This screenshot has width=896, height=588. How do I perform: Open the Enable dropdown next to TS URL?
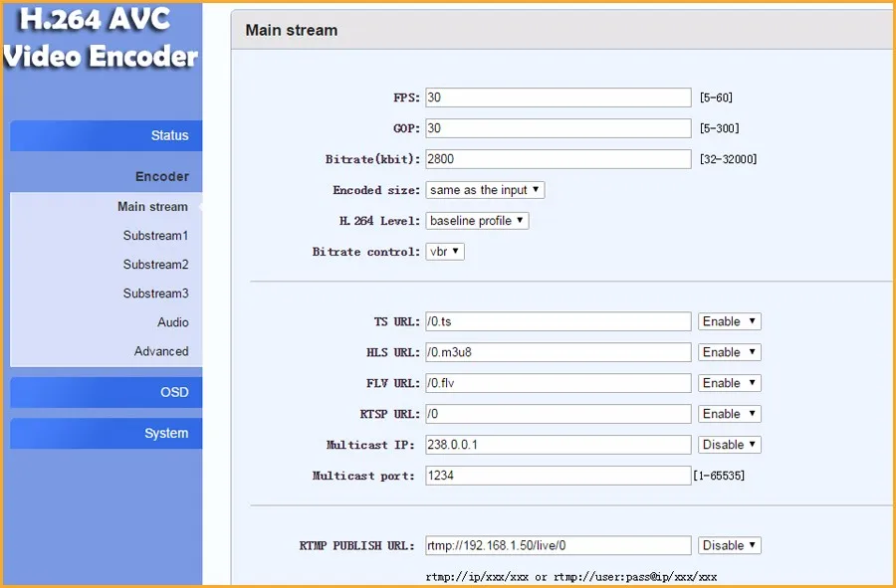coord(729,320)
